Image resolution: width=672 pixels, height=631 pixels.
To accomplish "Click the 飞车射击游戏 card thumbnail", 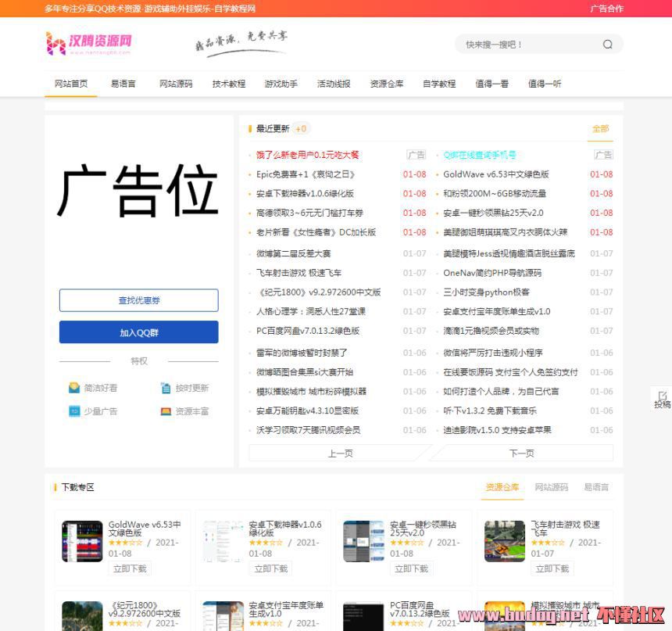I will pos(505,541).
